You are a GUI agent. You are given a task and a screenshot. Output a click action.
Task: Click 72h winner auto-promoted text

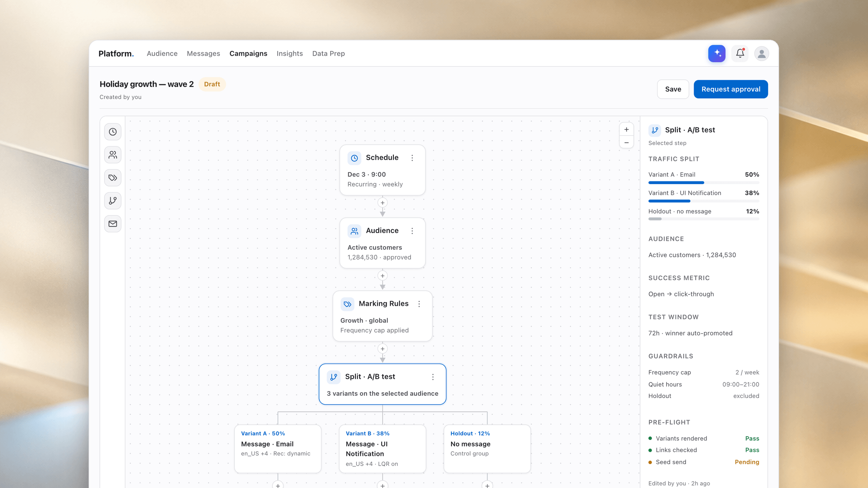point(690,333)
